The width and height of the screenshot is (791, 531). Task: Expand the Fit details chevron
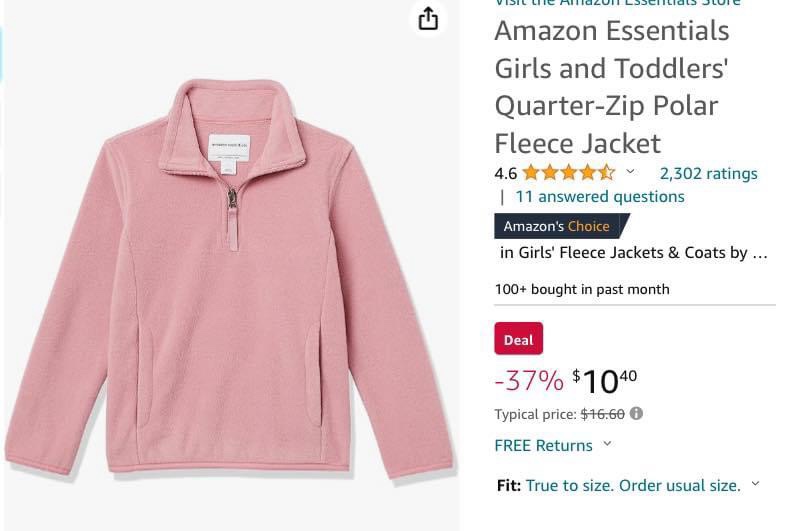(x=755, y=484)
